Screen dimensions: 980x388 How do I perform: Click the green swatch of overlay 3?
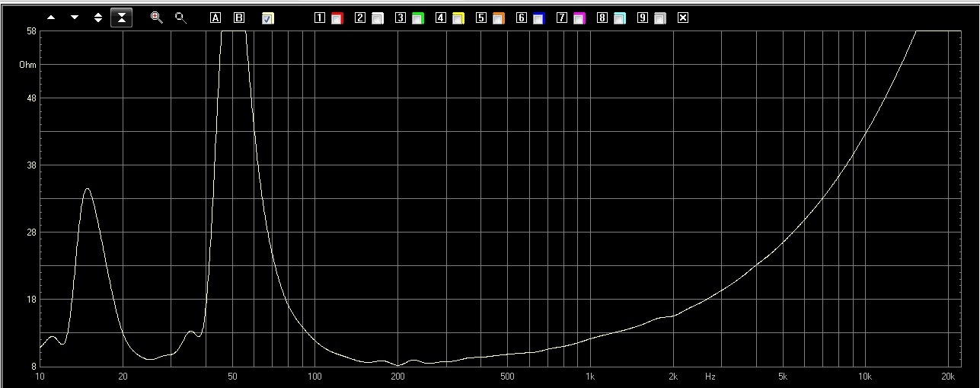pos(418,18)
